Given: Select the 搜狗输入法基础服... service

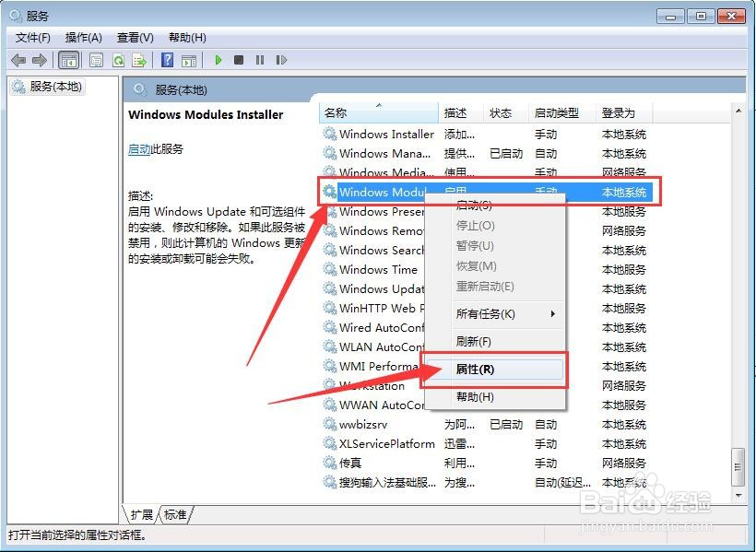Looking at the screenshot, I should tap(387, 482).
